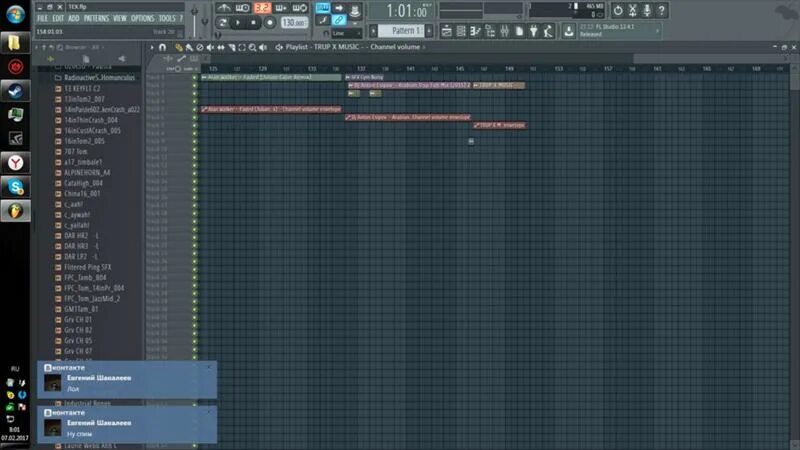This screenshot has height=450, width=800.
Task: Open the VIEW menu
Action: (x=119, y=18)
